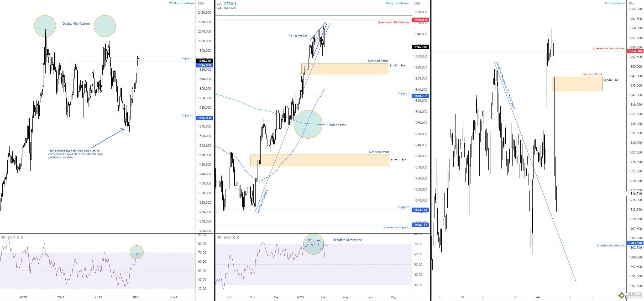Click the Golden Cross circle marker
644x301 pixels.
pyautogui.click(x=308, y=124)
